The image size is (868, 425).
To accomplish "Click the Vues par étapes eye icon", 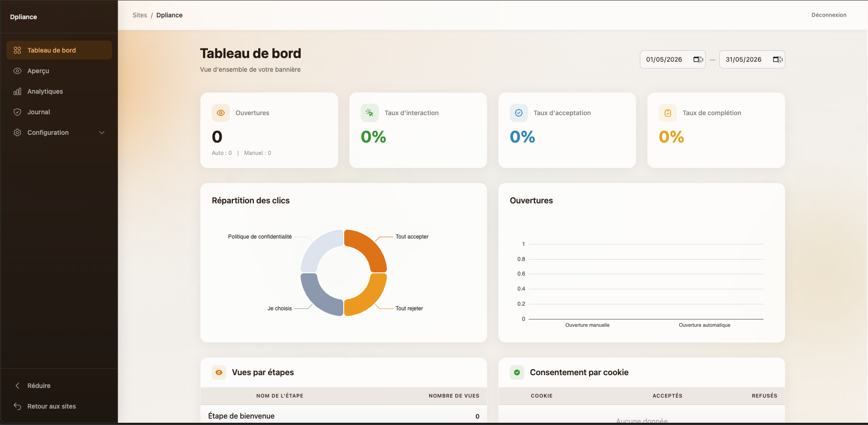I will click(219, 372).
